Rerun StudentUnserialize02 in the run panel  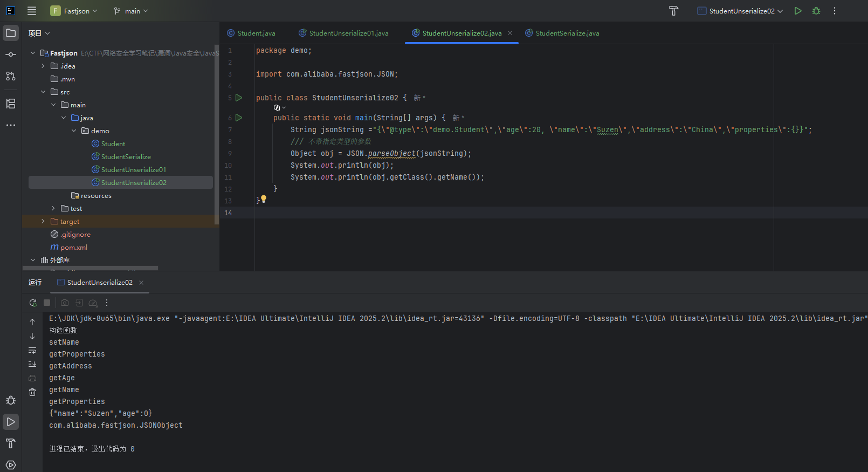(33, 303)
